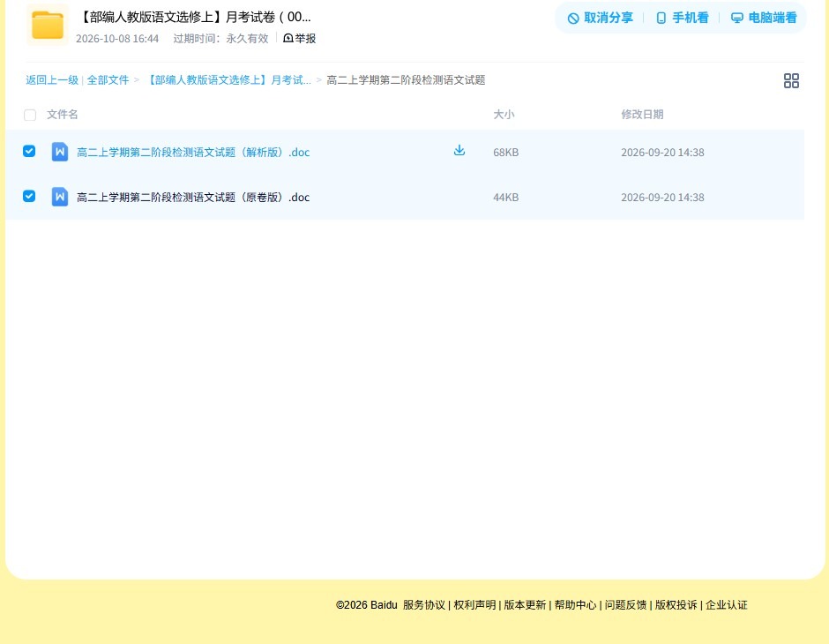Sort by 修改日期 column header
829x644 pixels.
(x=642, y=114)
